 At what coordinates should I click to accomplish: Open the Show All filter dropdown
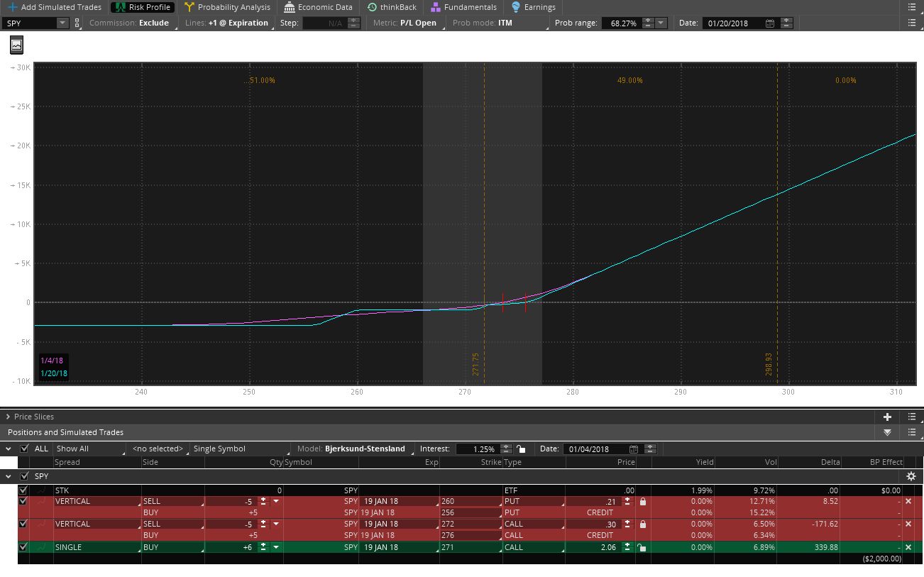89,449
